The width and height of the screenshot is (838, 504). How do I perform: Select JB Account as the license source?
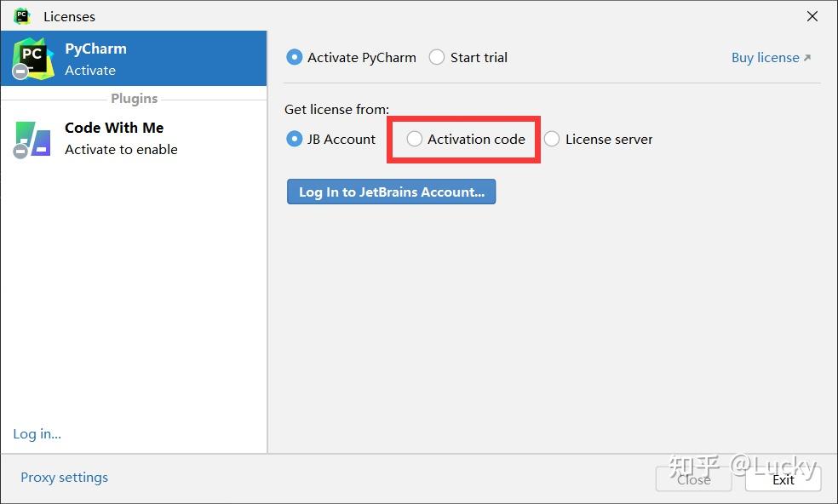click(x=295, y=139)
